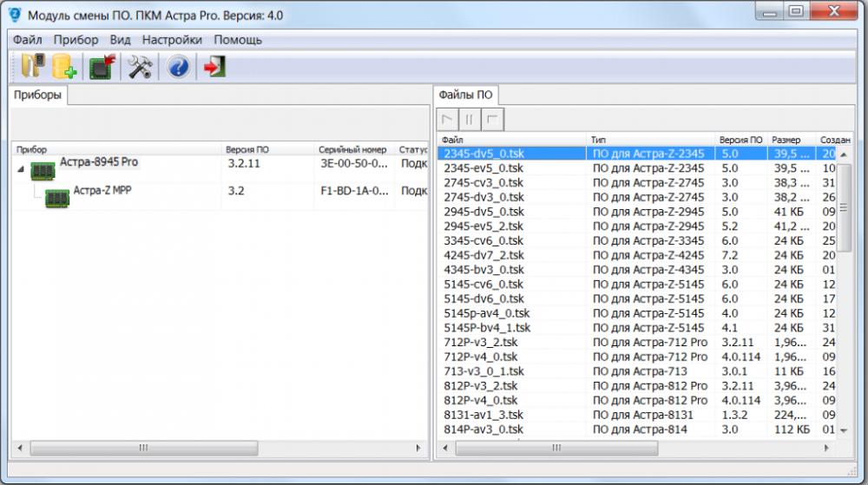Click the exit door toolbar icon
The height and width of the screenshot is (485, 868).
(x=214, y=67)
